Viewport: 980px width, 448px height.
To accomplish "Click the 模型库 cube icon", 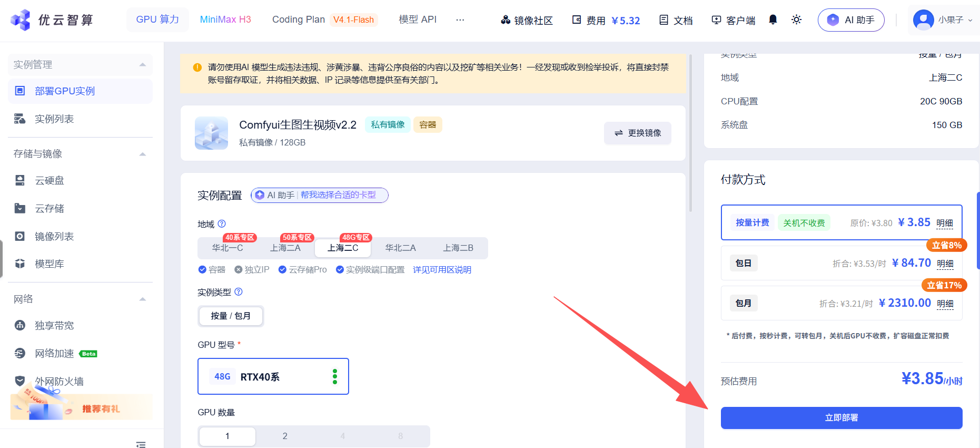I will point(20,264).
